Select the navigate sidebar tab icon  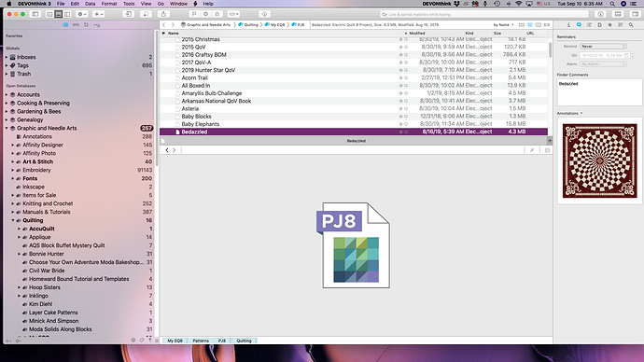coord(65,24)
